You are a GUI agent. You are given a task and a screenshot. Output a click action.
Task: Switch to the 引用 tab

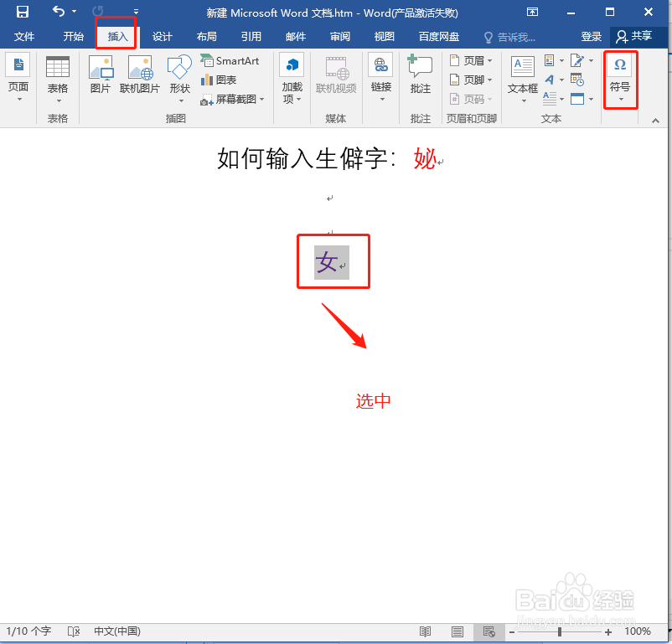251,37
